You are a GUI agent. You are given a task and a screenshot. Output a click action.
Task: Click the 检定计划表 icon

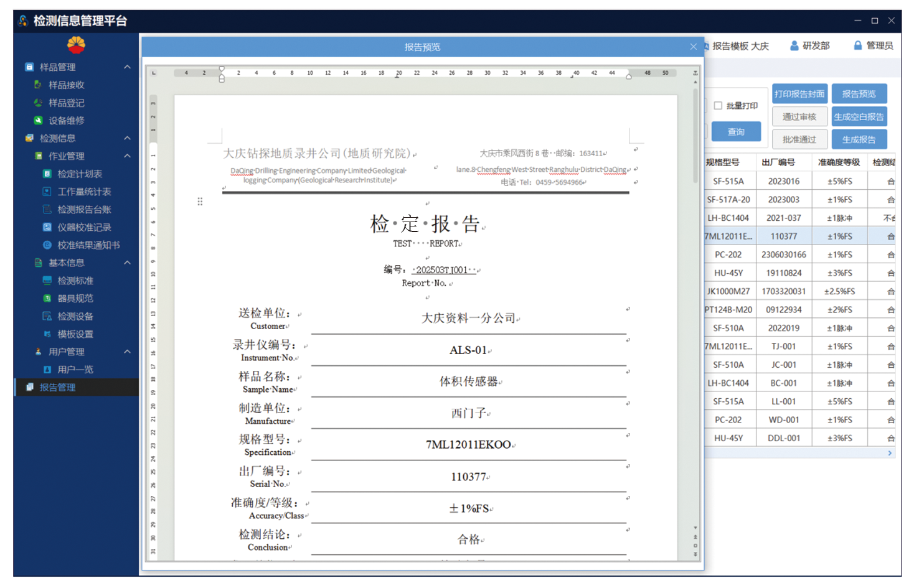pyautogui.click(x=47, y=174)
